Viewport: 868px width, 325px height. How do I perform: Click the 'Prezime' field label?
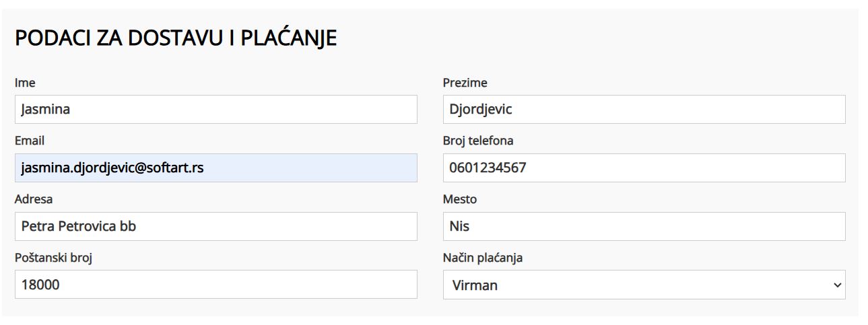pos(465,83)
